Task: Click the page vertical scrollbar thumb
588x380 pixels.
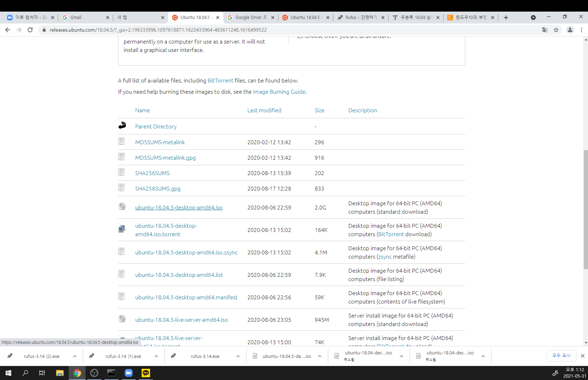Action: pos(585,209)
